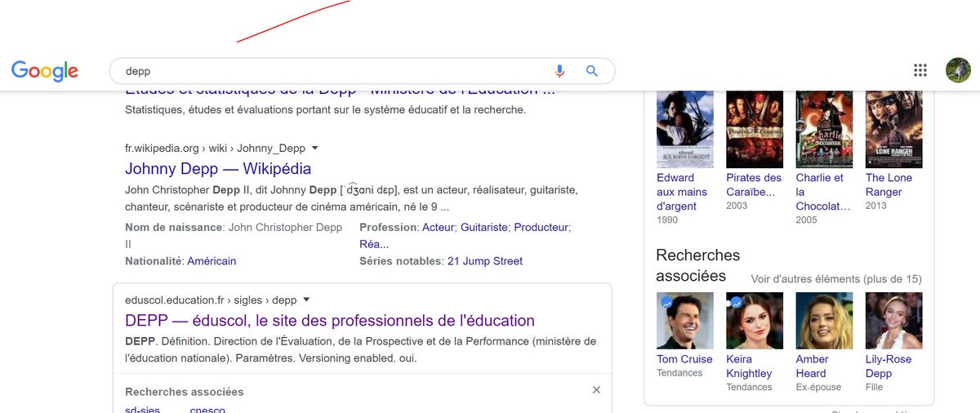Open Google apps grid
980x413 pixels.
(920, 70)
